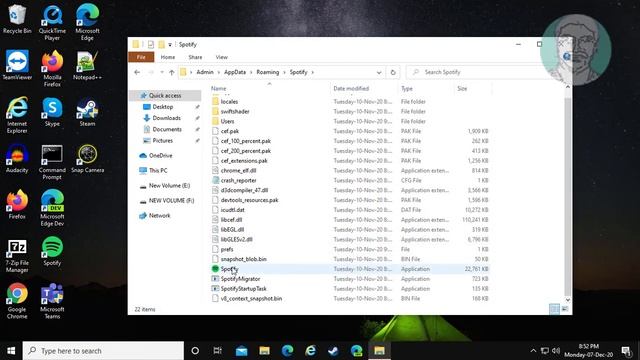Launch QuickTime Player from desktop
640x360 pixels.
[52, 23]
